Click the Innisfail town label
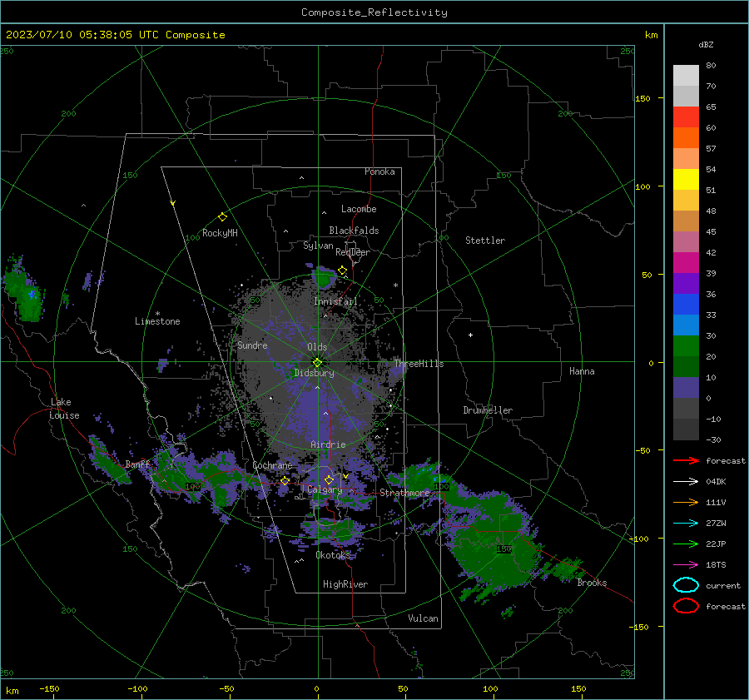 click(335, 301)
